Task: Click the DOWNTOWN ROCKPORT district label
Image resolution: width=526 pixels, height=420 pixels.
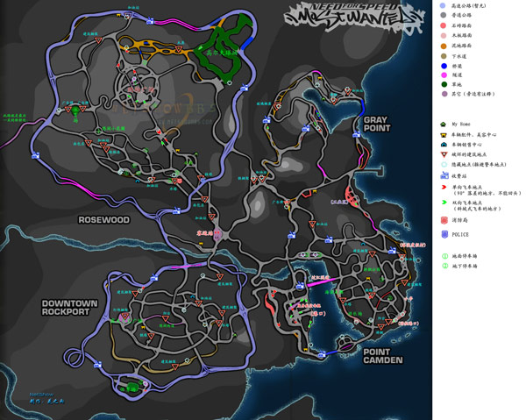Action: 69,308
